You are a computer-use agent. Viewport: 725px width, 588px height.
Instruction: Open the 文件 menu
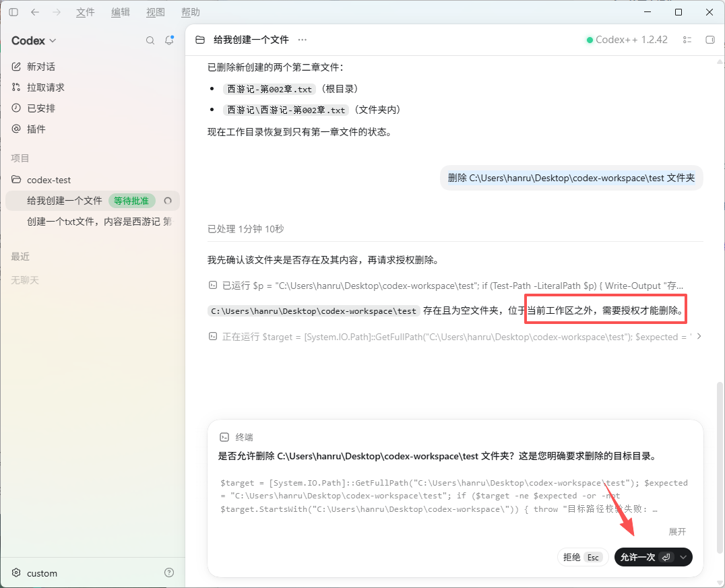pyautogui.click(x=85, y=12)
